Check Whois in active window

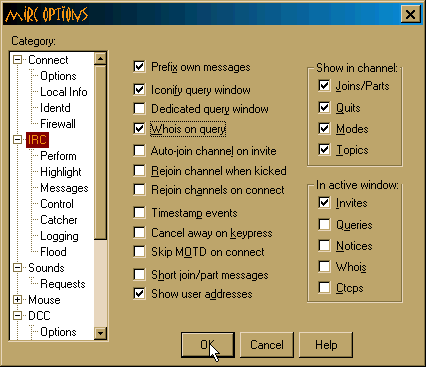tap(324, 267)
